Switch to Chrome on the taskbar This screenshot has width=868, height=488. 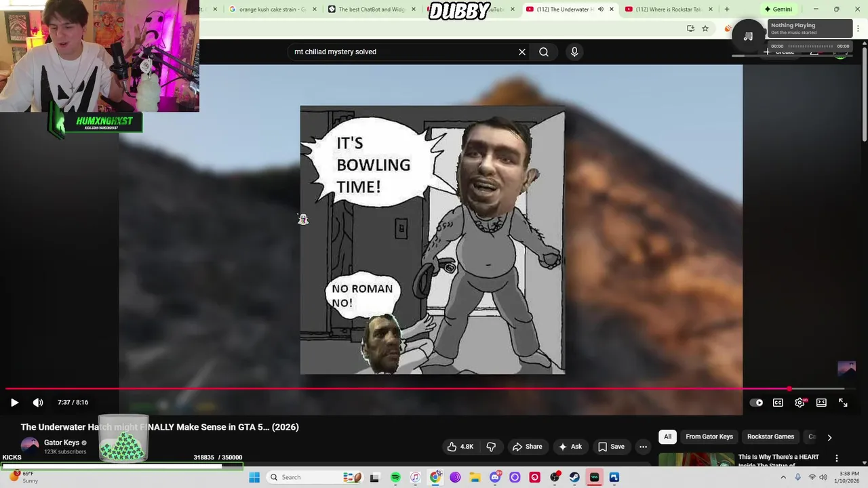point(435,477)
